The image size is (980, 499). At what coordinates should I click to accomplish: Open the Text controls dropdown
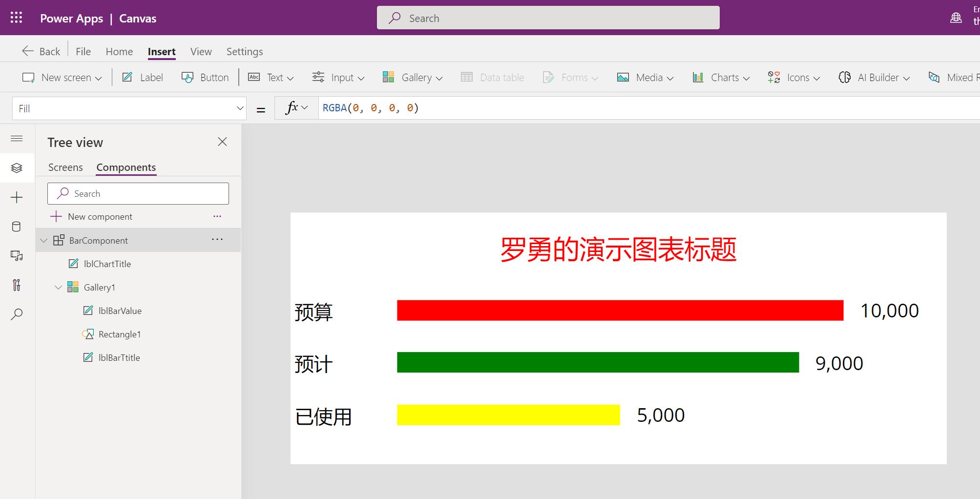click(271, 77)
